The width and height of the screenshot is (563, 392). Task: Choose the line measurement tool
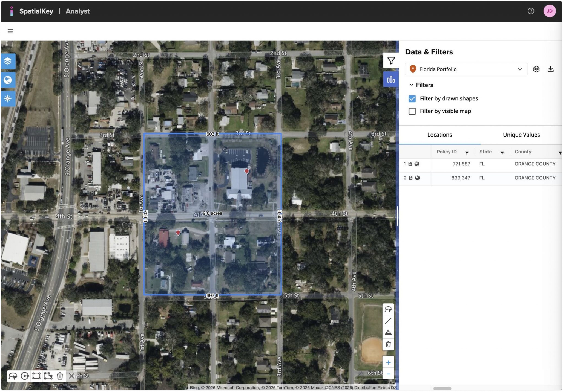coord(388,321)
